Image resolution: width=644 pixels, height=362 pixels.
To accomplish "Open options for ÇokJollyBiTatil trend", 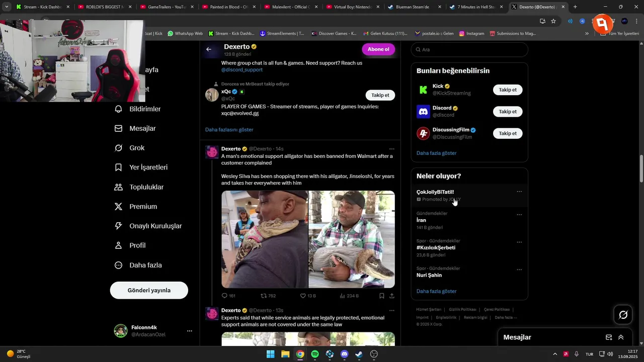I will click(519, 192).
